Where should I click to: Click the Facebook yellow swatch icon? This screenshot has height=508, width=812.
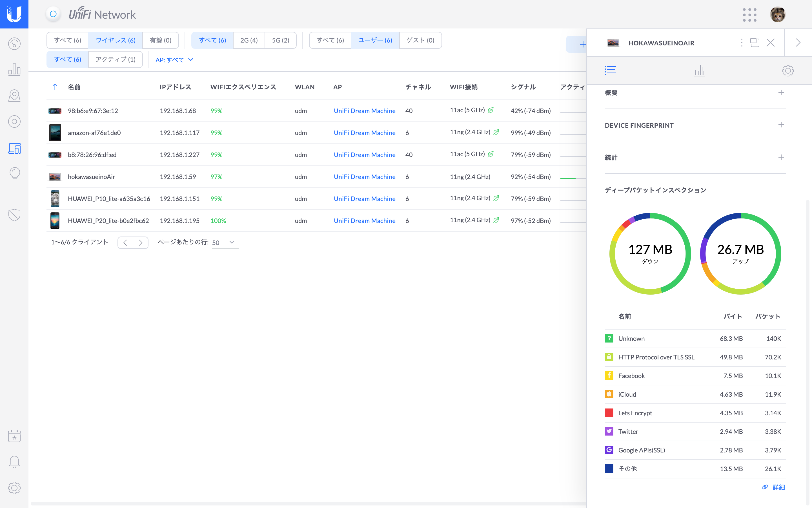[x=609, y=376]
